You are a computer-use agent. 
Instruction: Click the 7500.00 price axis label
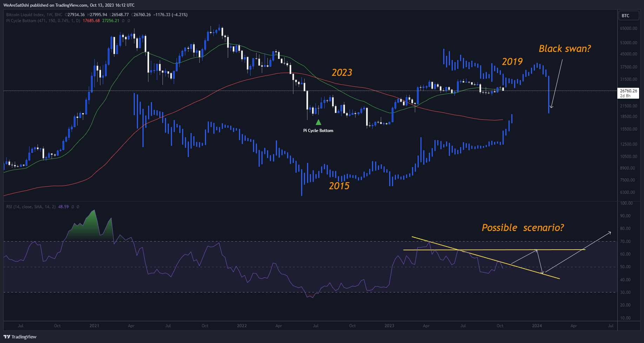click(628, 180)
